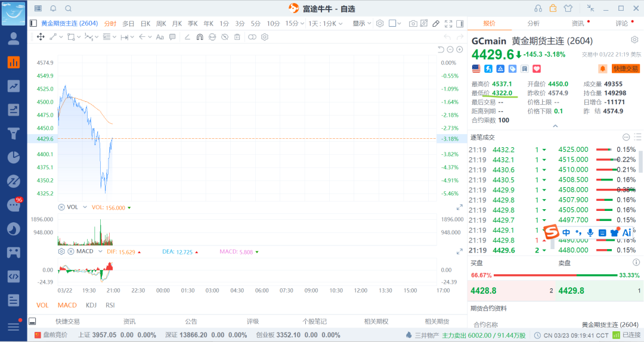Open the game controller icon in sidebar
The width and height of the screenshot is (644, 342).
click(14, 253)
